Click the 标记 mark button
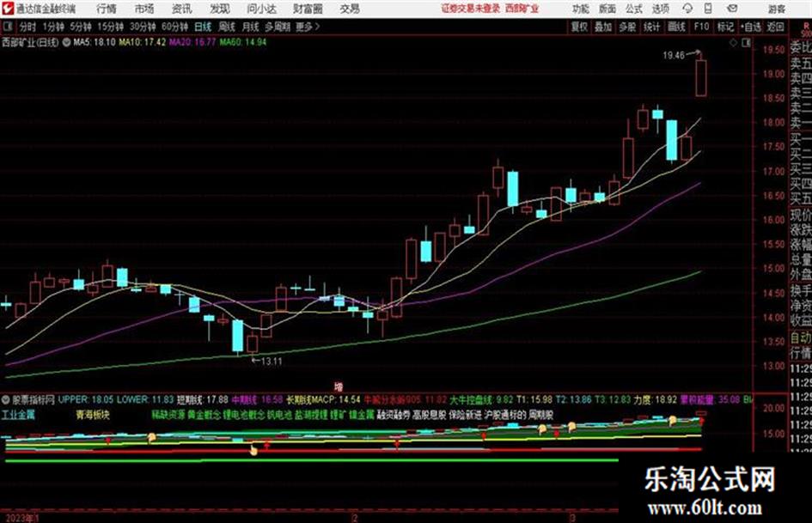Image resolution: width=812 pixels, height=523 pixels. point(725,27)
